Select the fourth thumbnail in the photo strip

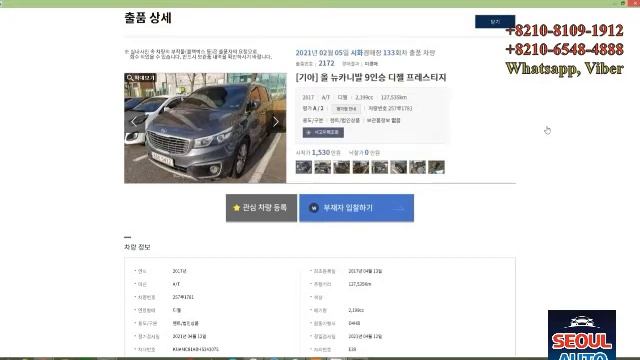pos(360,167)
